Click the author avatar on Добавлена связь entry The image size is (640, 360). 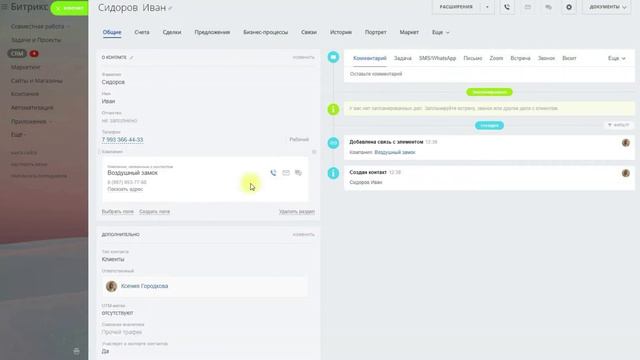(626, 142)
